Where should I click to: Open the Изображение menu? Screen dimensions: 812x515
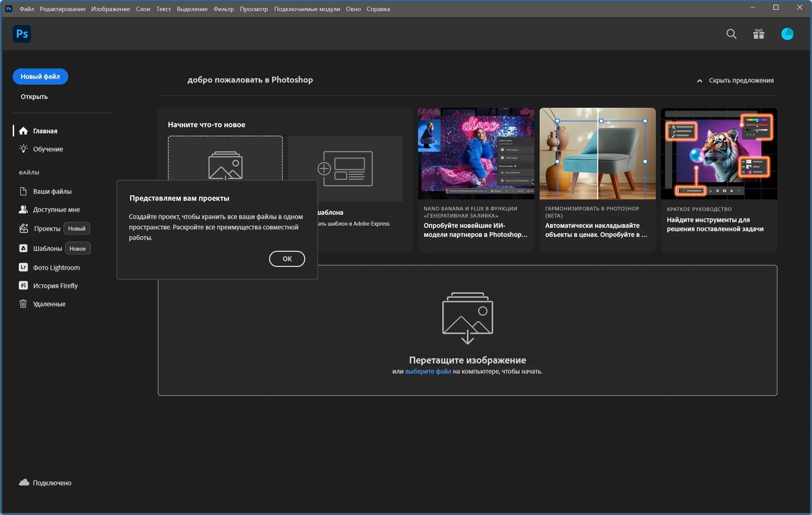[110, 9]
